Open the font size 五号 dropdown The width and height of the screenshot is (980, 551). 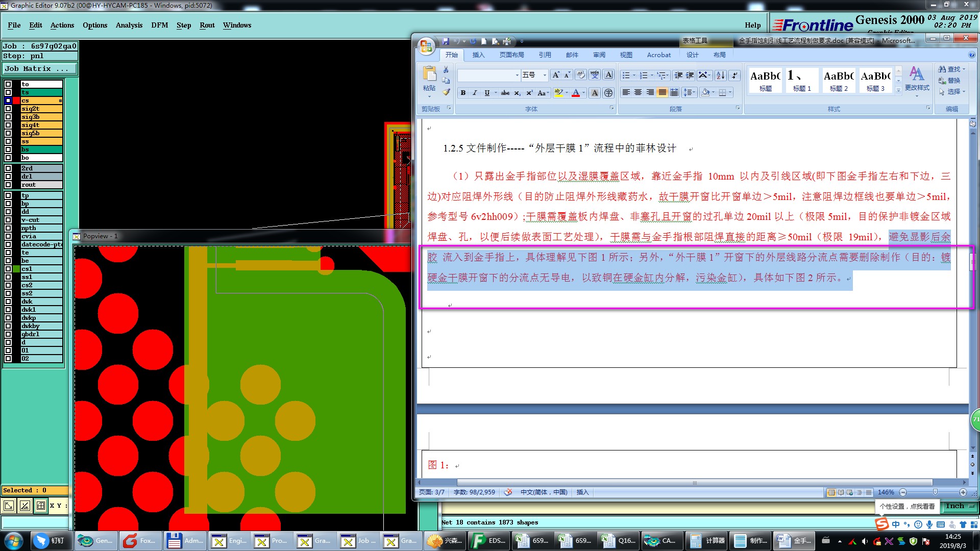click(x=545, y=76)
